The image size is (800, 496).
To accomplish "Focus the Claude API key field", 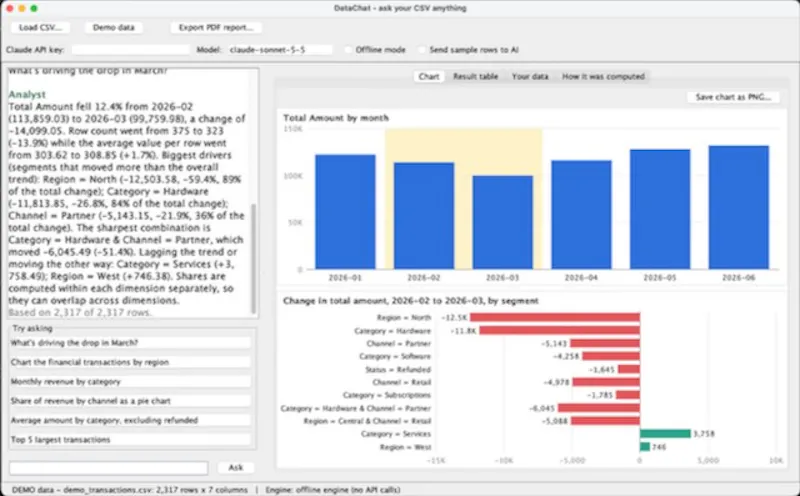I will pos(131,49).
